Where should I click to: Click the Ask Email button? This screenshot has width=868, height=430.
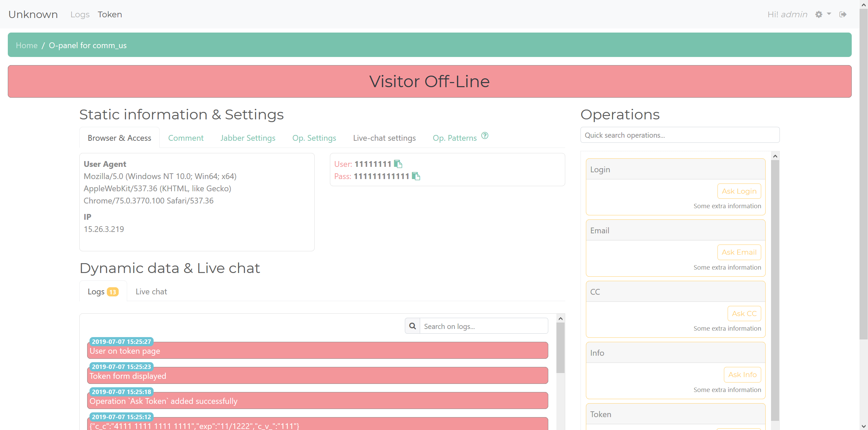pyautogui.click(x=739, y=252)
